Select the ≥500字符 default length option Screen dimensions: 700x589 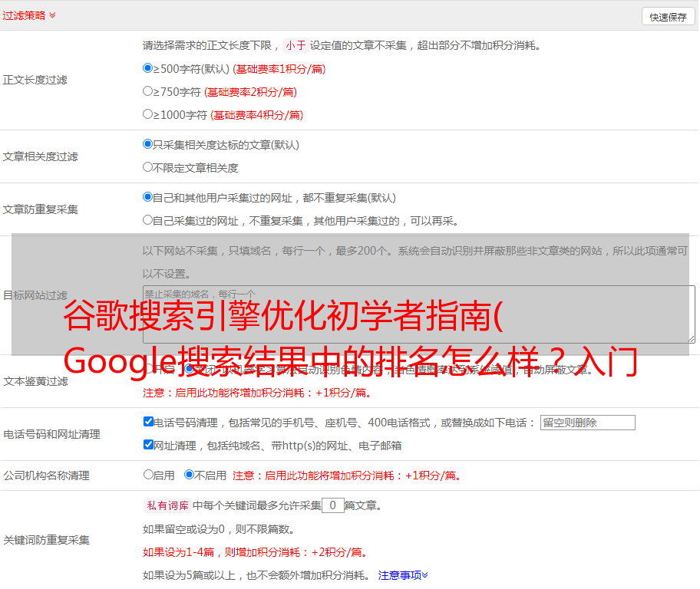click(x=148, y=68)
